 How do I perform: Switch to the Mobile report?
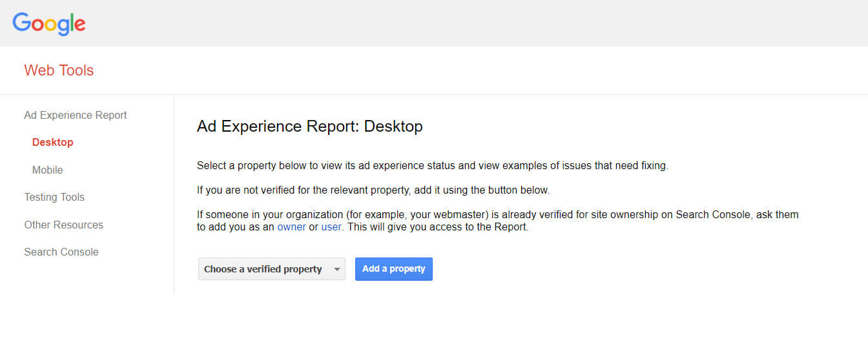[x=48, y=170]
